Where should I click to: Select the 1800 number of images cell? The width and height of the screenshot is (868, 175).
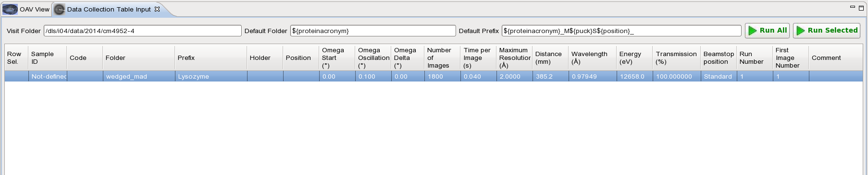coord(443,76)
